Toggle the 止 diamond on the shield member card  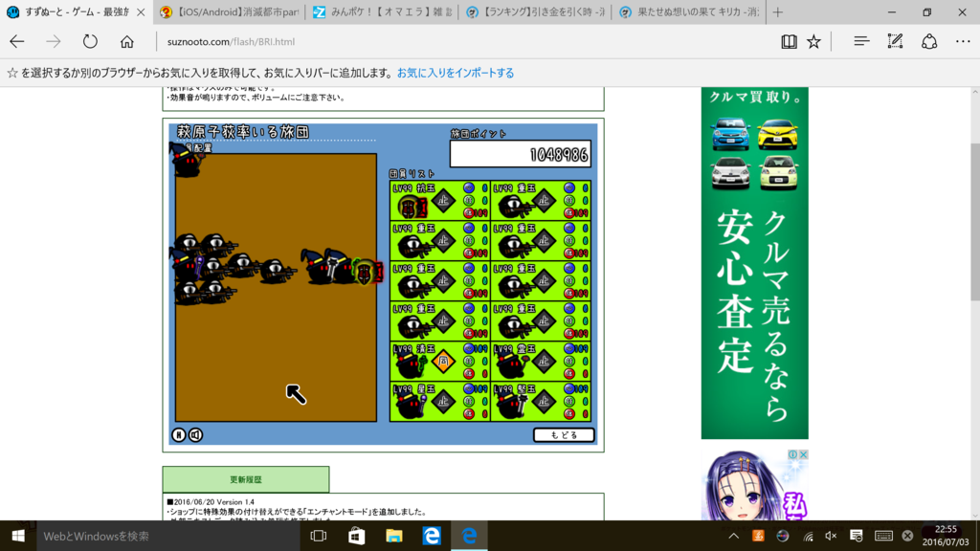pyautogui.click(x=443, y=201)
